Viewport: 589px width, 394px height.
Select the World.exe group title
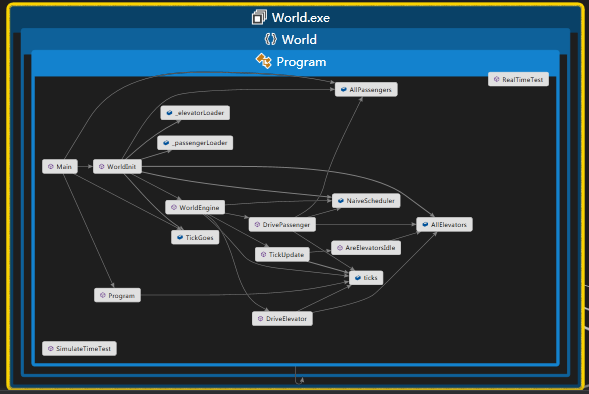click(301, 18)
